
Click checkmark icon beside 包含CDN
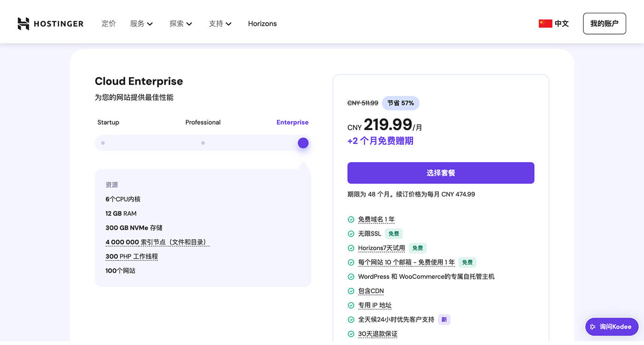pos(351,291)
